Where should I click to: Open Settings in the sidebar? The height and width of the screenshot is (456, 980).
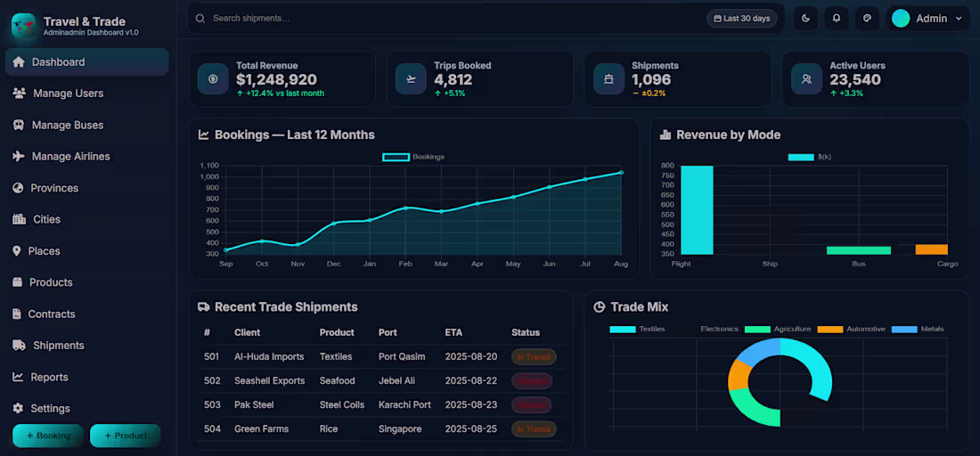[x=87, y=409]
